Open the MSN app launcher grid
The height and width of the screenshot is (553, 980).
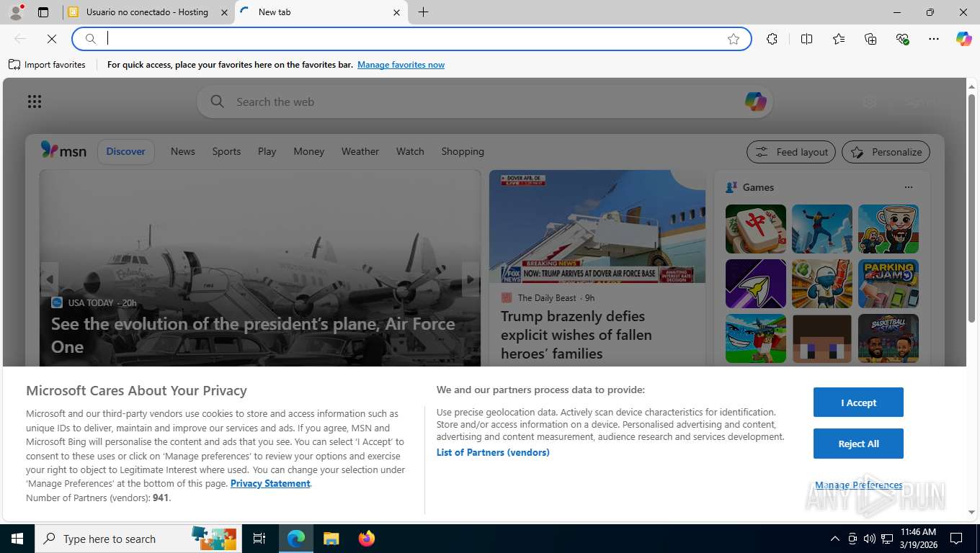[x=35, y=102]
